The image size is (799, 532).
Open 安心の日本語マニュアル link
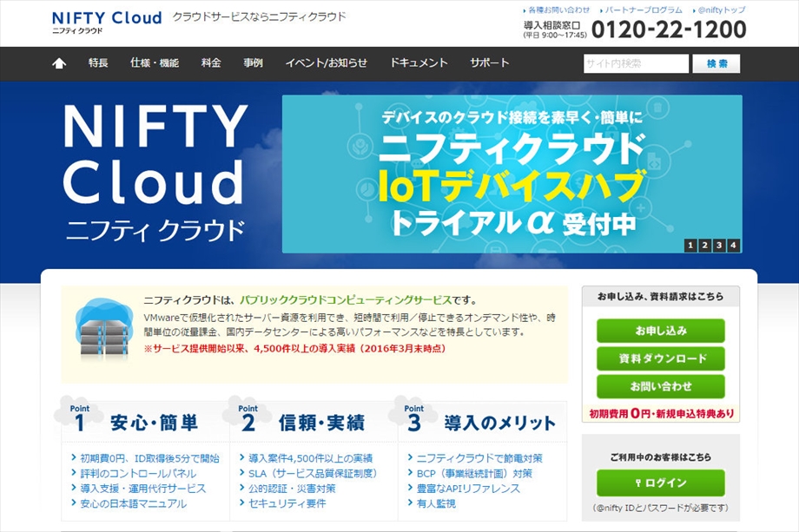click(x=134, y=503)
